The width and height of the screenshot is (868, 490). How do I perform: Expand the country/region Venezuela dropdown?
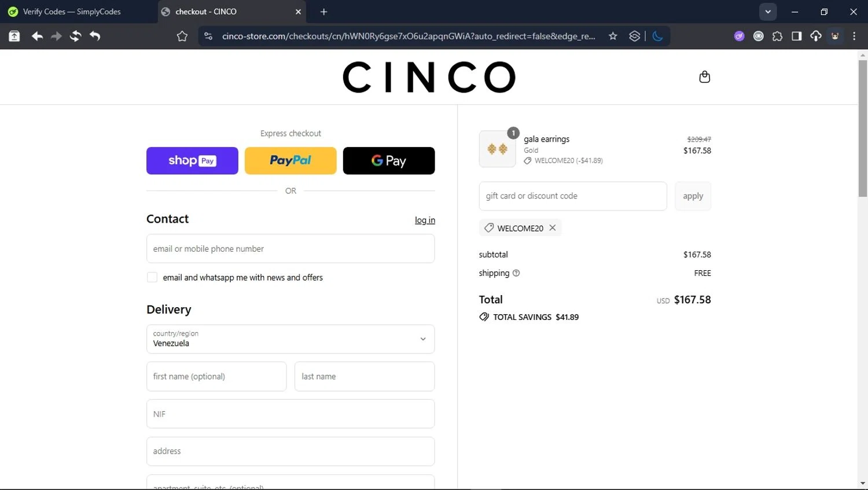pyautogui.click(x=290, y=339)
